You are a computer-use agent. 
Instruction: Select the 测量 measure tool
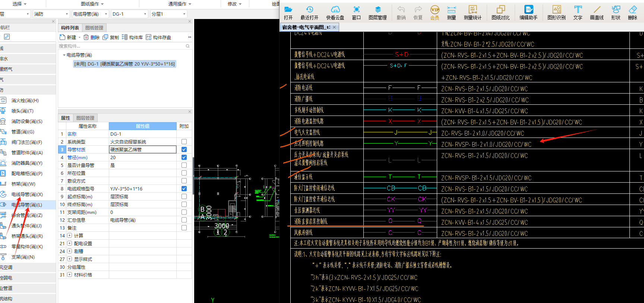[451, 13]
